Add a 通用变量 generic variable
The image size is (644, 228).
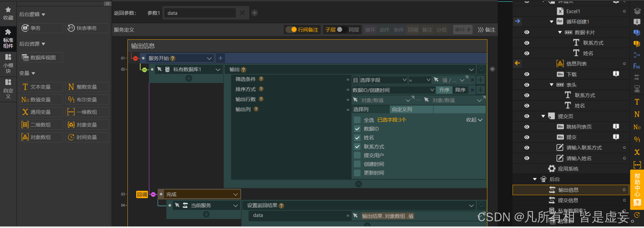(x=41, y=112)
